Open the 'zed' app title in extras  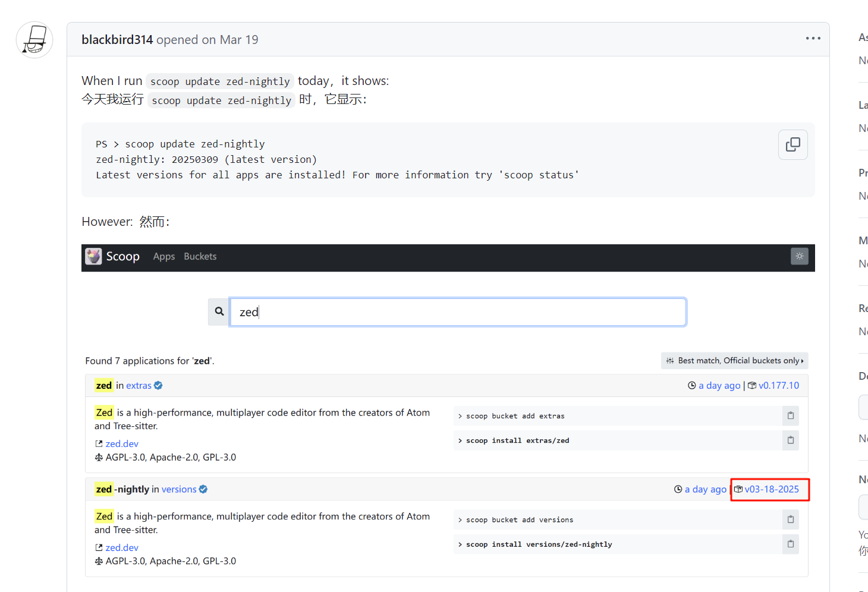[104, 386]
